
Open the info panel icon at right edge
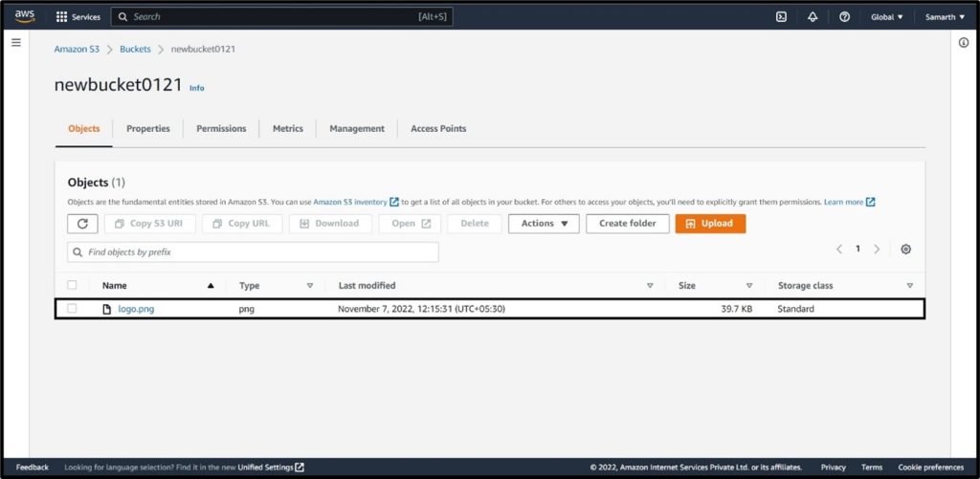coord(963,42)
